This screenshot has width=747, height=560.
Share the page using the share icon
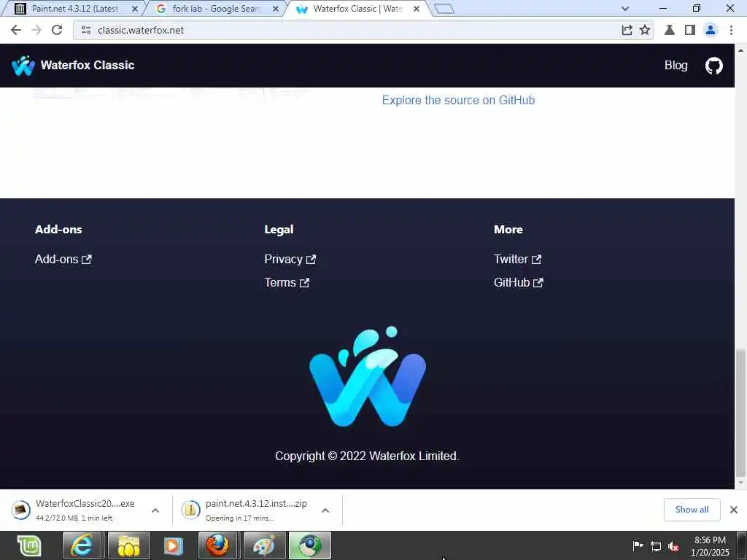coord(627,30)
